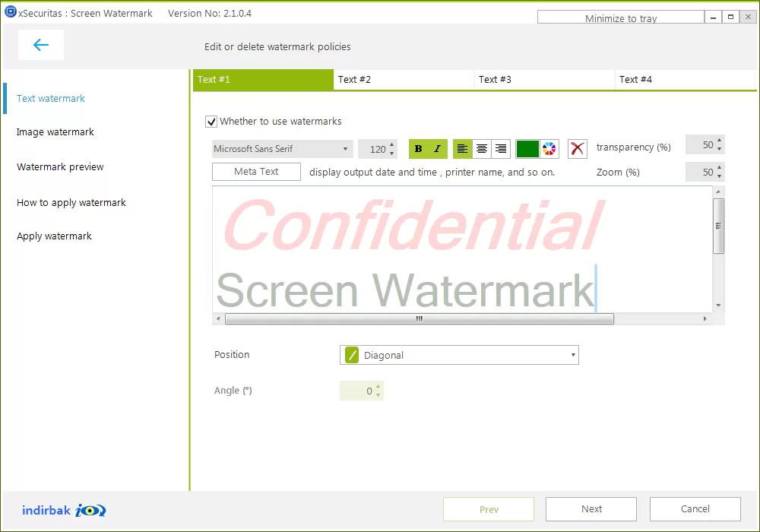Expand the Position Diagonal dropdown
Image resolution: width=760 pixels, height=532 pixels.
pyautogui.click(x=459, y=355)
